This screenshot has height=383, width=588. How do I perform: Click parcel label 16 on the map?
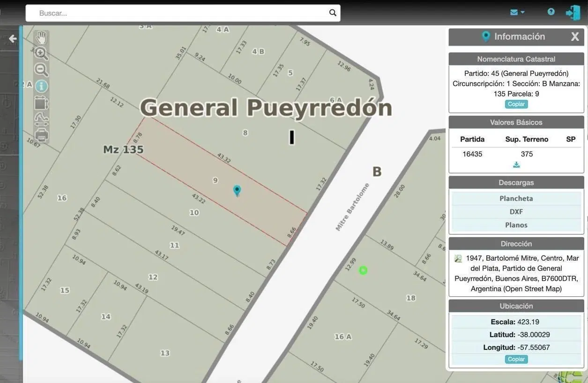click(62, 198)
